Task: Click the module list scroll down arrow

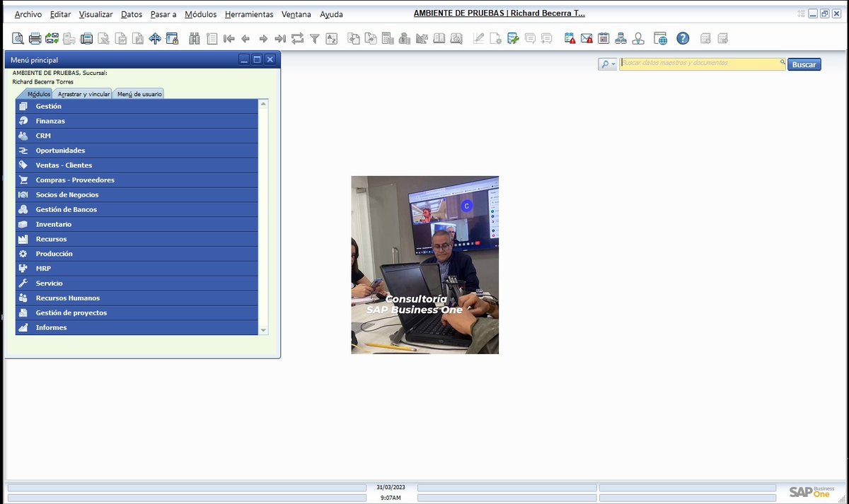Action: 263,330
